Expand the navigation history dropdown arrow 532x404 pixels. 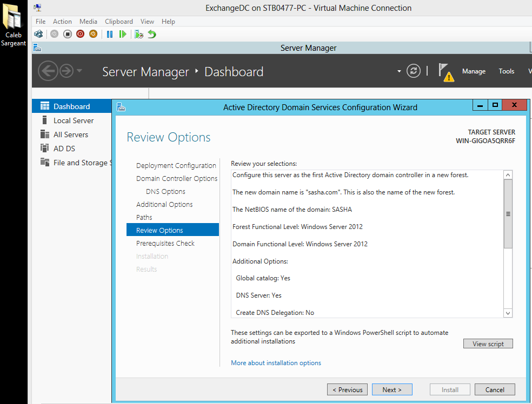click(79, 71)
